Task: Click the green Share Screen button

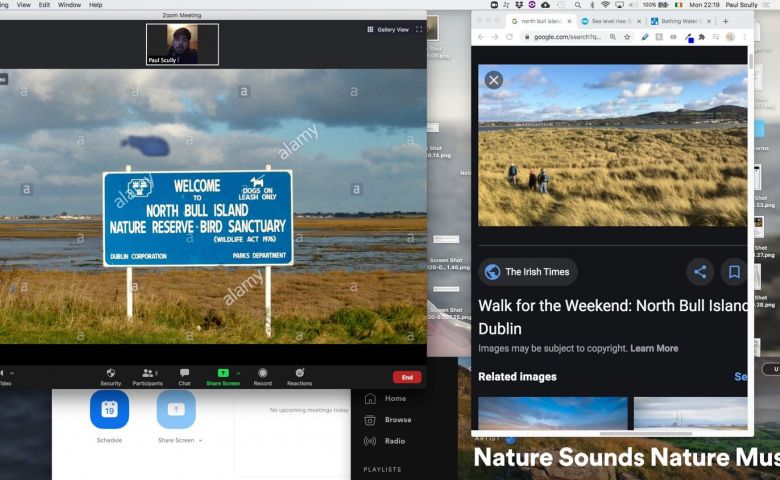Action: tap(222, 374)
